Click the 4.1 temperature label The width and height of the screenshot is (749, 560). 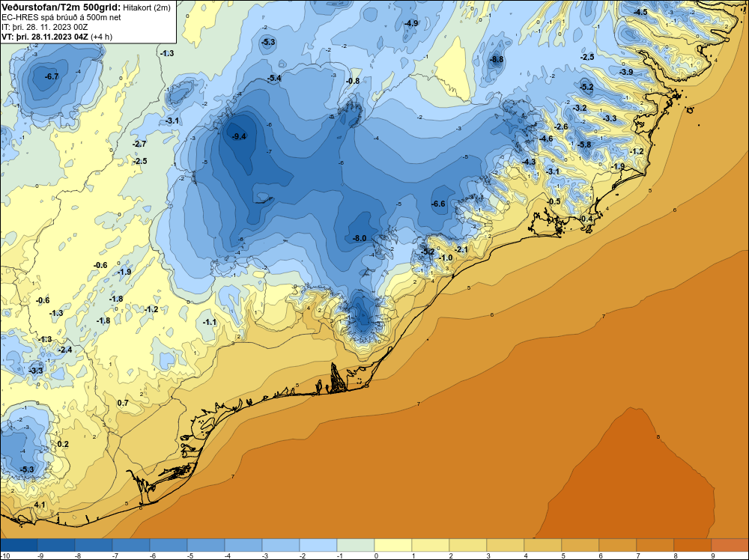[40, 505]
